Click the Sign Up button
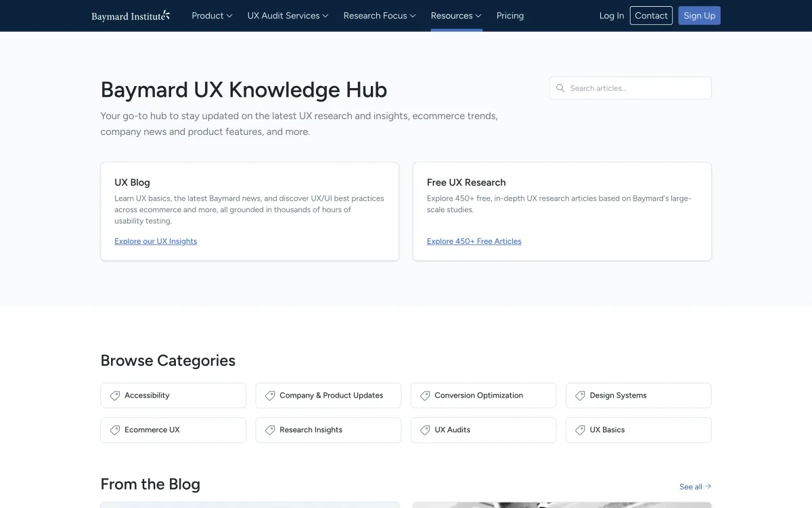The height and width of the screenshot is (508, 812). pos(700,16)
